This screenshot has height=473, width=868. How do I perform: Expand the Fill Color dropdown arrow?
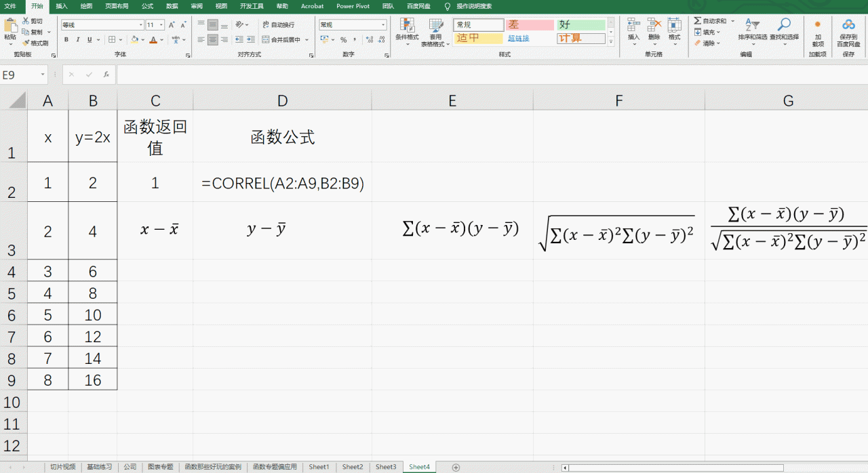point(143,40)
